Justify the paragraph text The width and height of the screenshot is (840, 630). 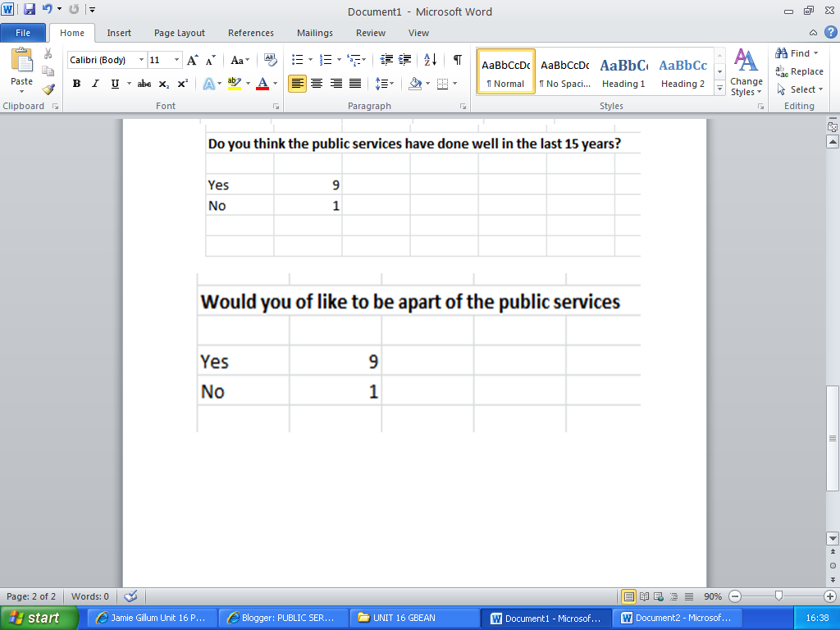click(x=355, y=84)
